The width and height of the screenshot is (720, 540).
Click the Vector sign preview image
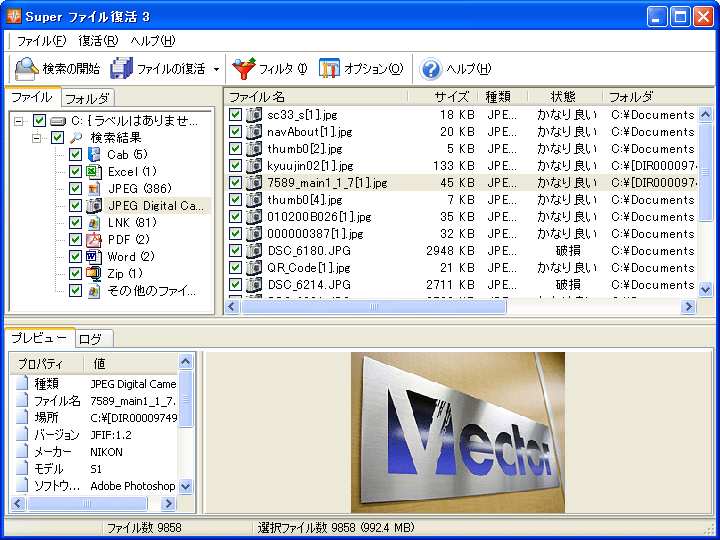[458, 433]
